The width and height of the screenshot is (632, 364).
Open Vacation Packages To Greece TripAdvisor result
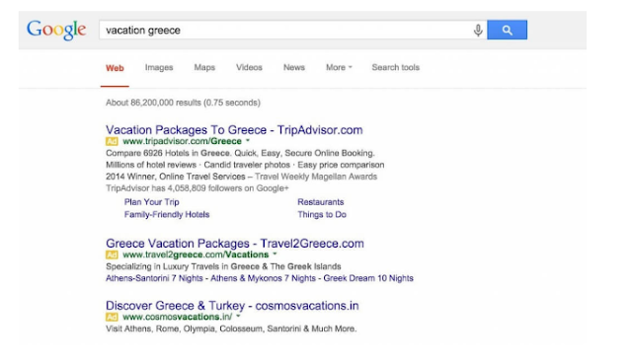[x=234, y=130]
